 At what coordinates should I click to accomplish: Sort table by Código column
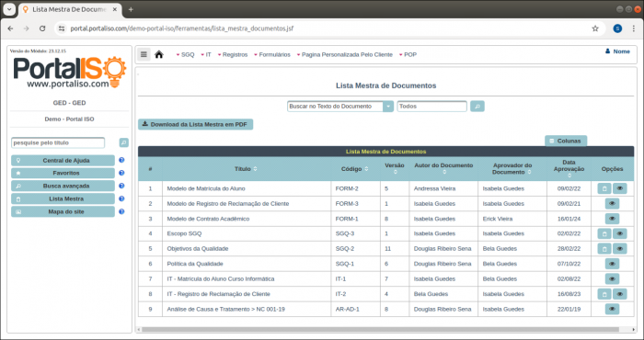(366, 169)
